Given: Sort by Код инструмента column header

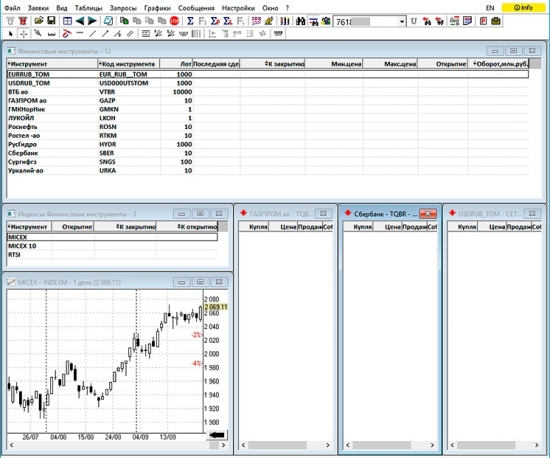Looking at the screenshot, I should 128,64.
